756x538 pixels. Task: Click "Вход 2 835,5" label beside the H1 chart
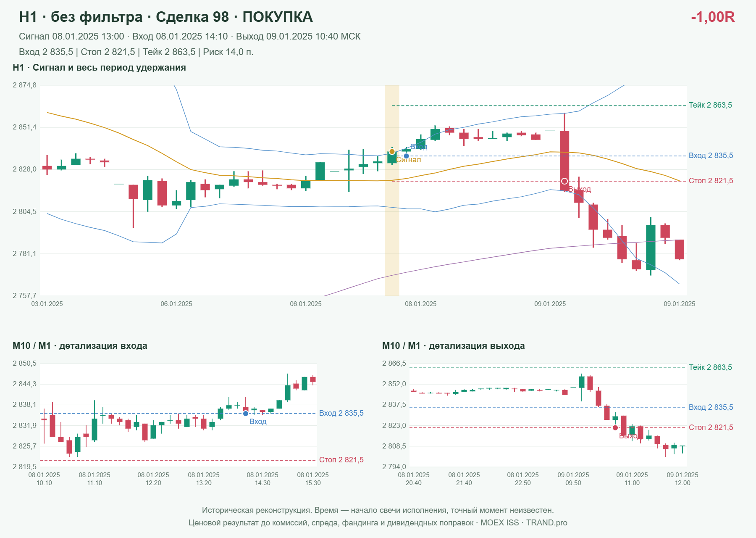tap(711, 156)
